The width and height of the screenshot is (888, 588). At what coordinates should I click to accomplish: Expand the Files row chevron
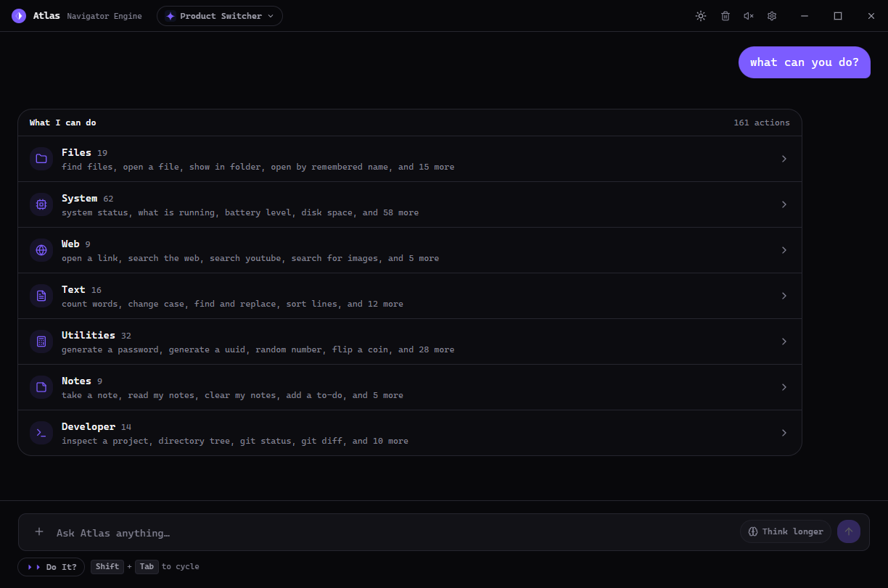click(784, 159)
